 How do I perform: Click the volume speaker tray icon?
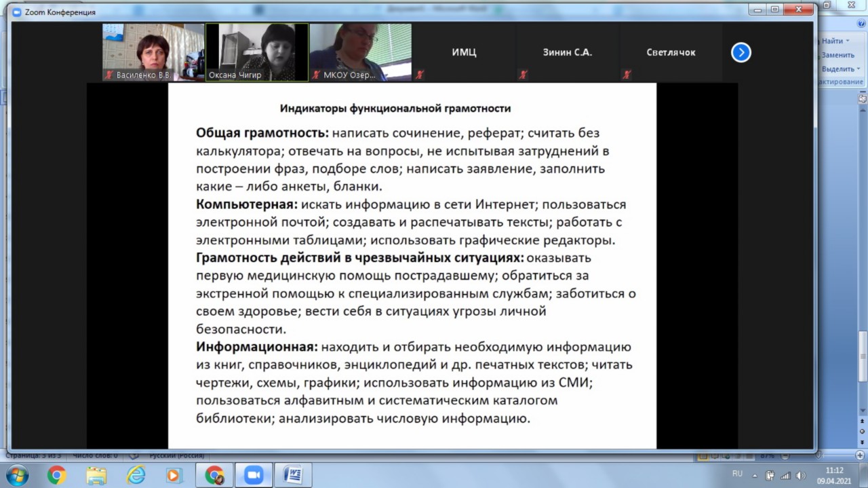[x=800, y=475]
